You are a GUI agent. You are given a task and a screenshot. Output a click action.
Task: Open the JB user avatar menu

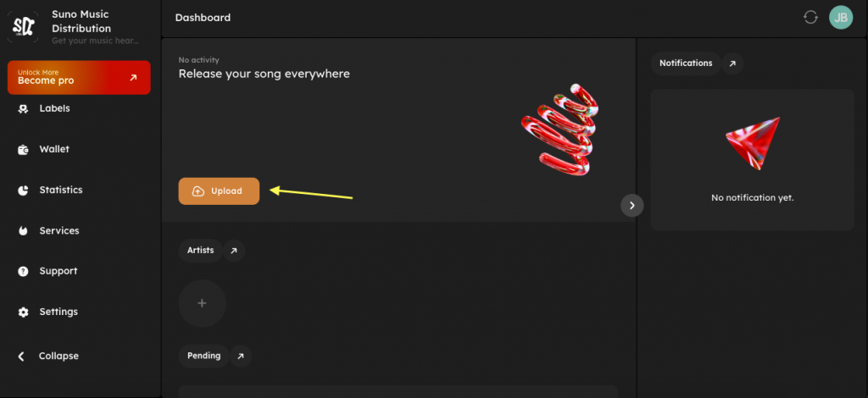coord(840,17)
